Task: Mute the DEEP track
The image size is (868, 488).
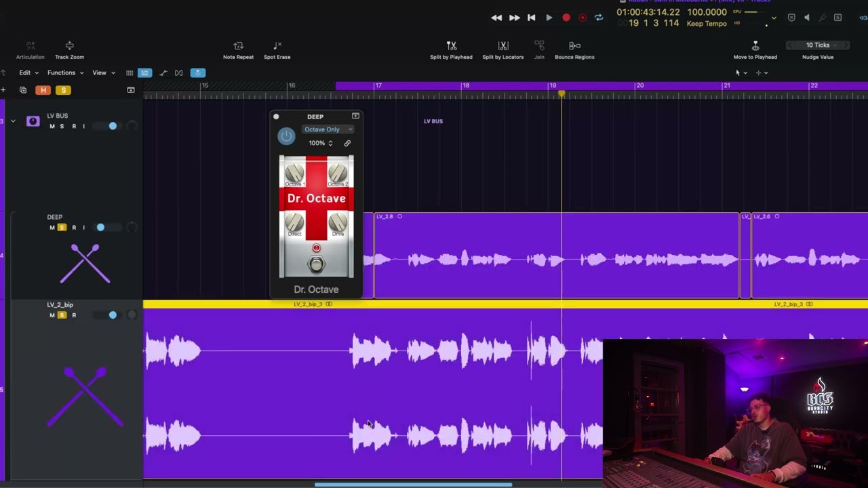Action: click(x=52, y=228)
